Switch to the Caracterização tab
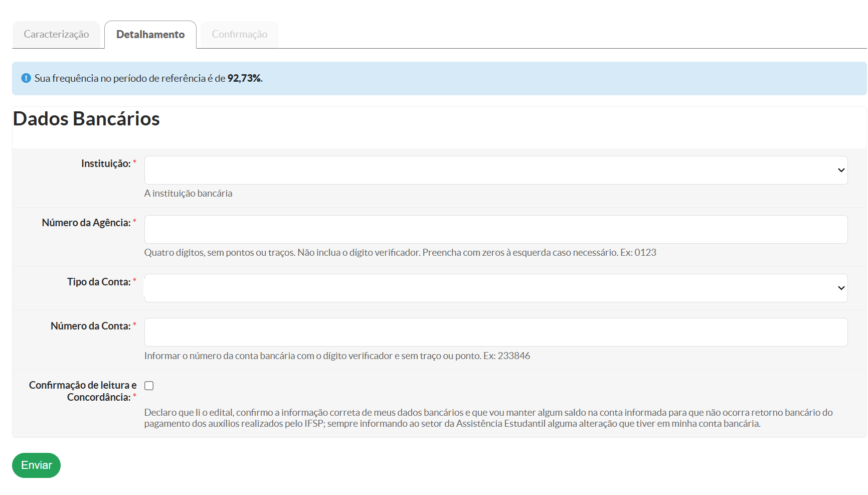The height and width of the screenshot is (495, 868). click(x=56, y=35)
